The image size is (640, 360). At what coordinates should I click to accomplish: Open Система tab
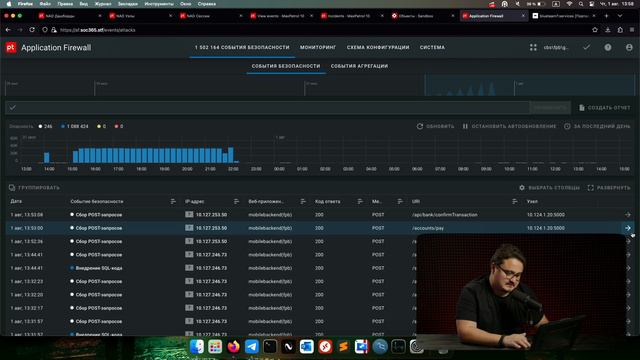click(432, 48)
